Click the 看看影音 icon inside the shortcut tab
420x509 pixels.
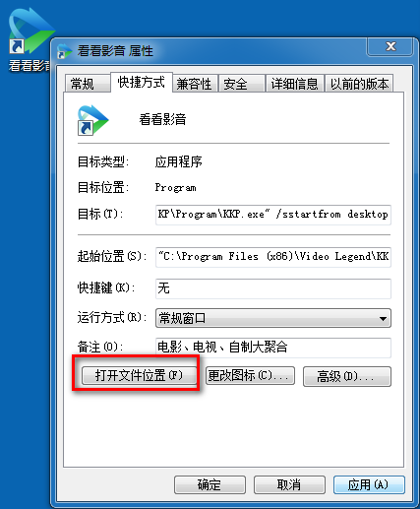[92, 120]
